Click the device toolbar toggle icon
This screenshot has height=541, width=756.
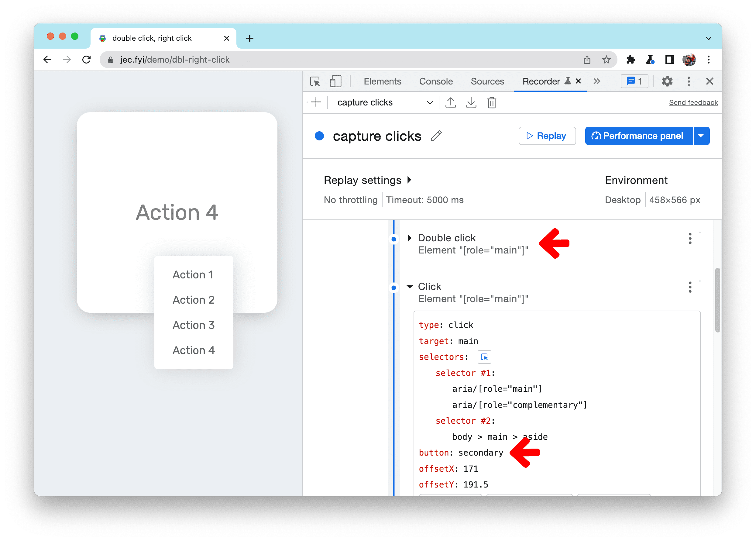click(x=336, y=82)
